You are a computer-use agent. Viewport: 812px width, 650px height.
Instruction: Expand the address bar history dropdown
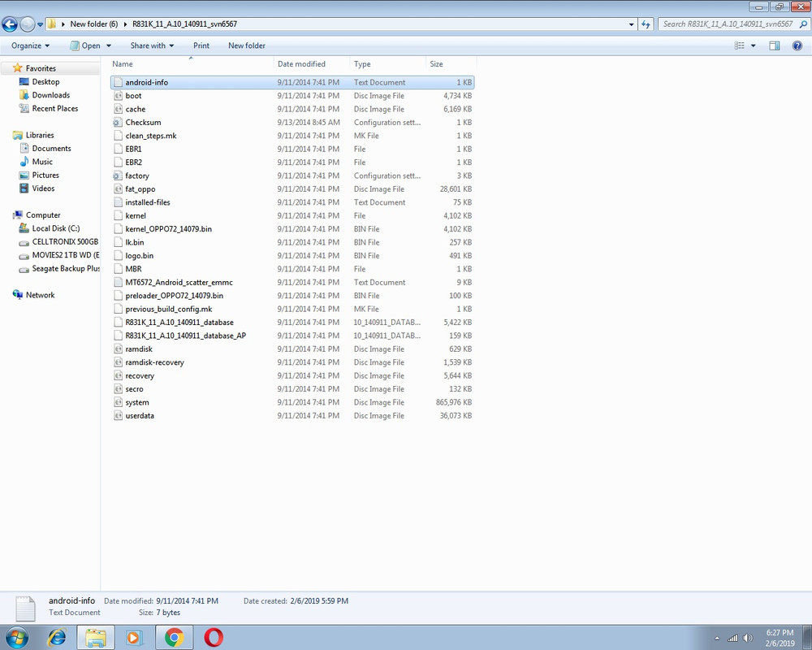pos(631,24)
